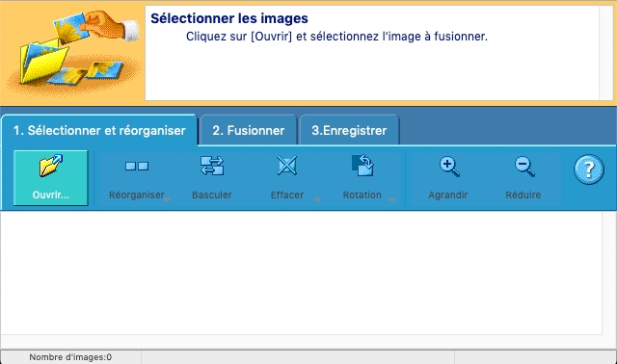617x364 pixels.
Task: Select the 1. Sélectionner et réorganiser tab
Action: 99,130
